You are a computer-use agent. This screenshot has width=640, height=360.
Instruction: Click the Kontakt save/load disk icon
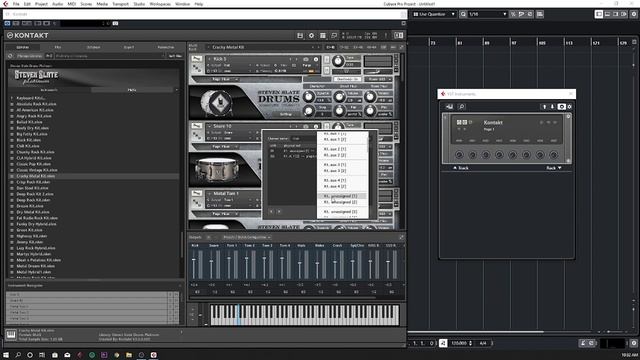(x=300, y=36)
